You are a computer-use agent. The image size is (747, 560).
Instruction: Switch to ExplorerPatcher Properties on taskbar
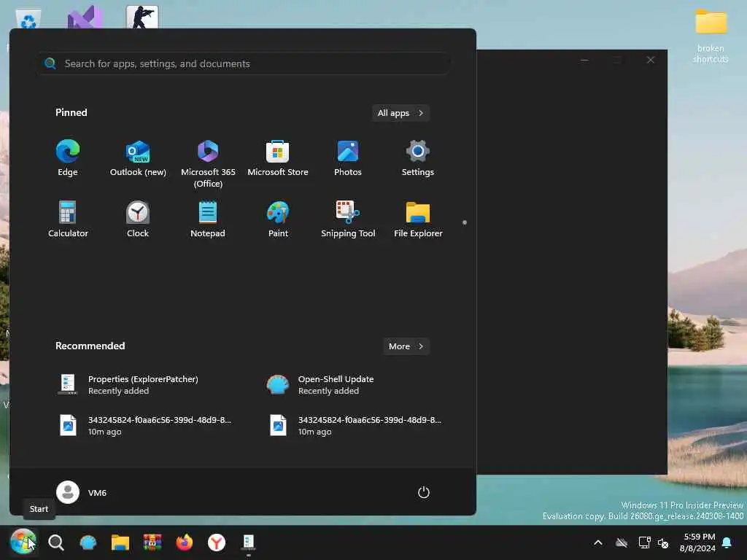(x=248, y=542)
